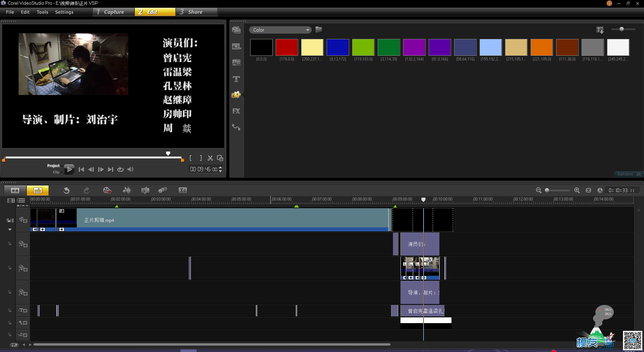The height and width of the screenshot is (352, 644).
Task: Step to previous frame
Action: point(91,170)
